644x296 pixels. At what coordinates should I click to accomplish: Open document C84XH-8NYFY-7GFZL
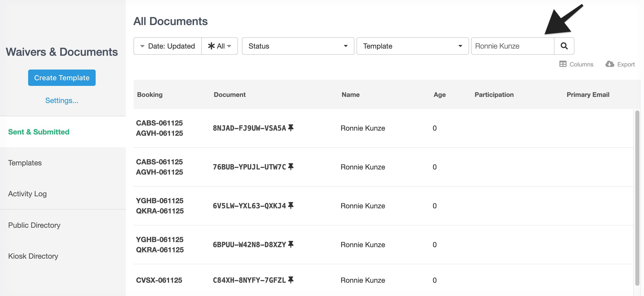249,280
